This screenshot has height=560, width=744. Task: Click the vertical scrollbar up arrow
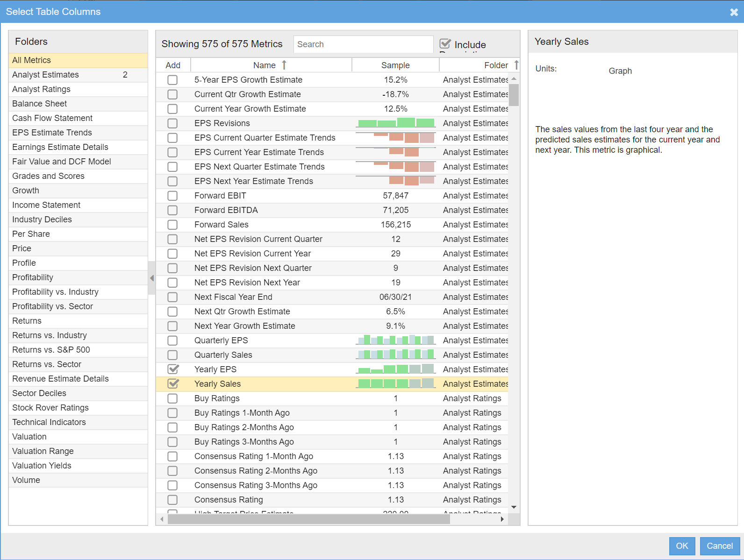(x=514, y=78)
